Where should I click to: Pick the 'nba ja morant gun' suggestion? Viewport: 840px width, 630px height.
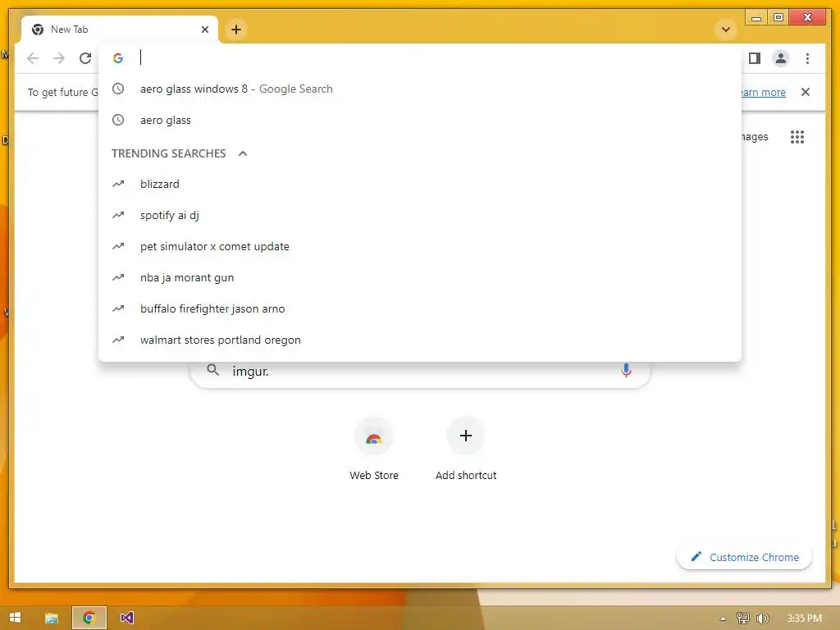420,277
